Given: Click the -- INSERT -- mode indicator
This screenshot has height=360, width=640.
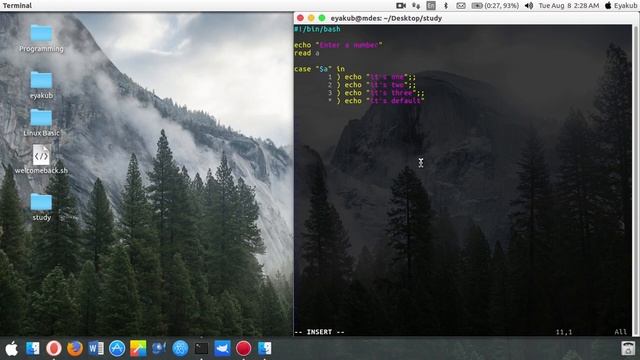Looking at the screenshot, I should (320, 332).
